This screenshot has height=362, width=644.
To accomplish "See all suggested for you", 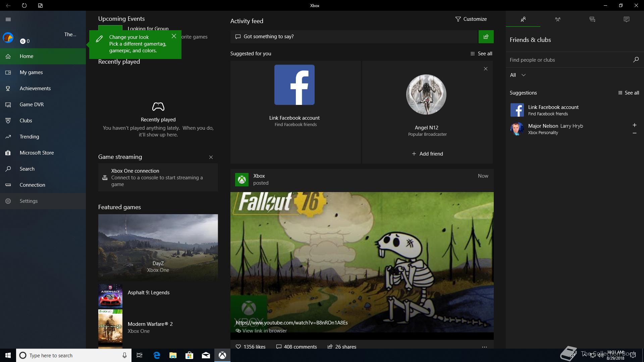I will click(481, 54).
